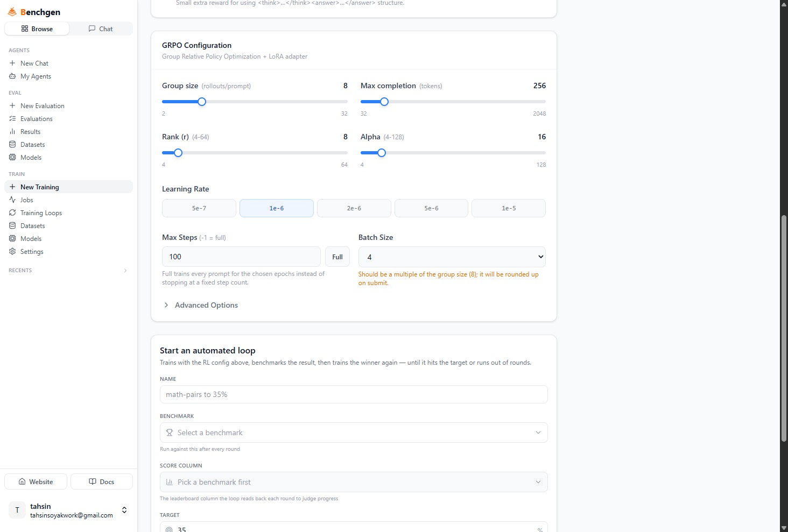The width and height of the screenshot is (788, 532).
Task: Click the page vertical scrollbar
Action: 784,328
